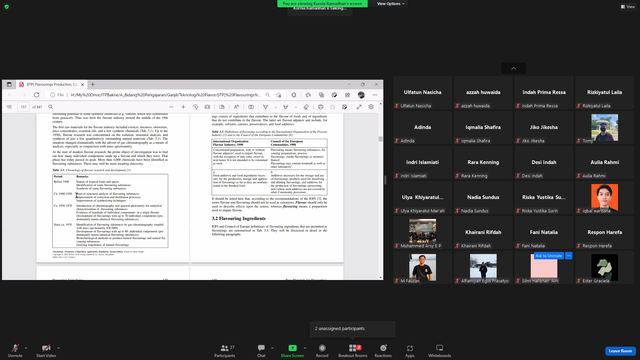The width and height of the screenshot is (640, 360).
Task: Print the PDF document
Action: pyautogui.click(x=321, y=107)
